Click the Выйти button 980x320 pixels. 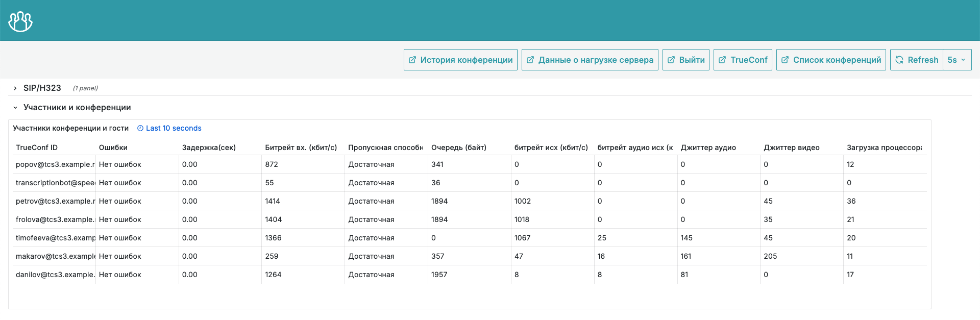point(686,60)
